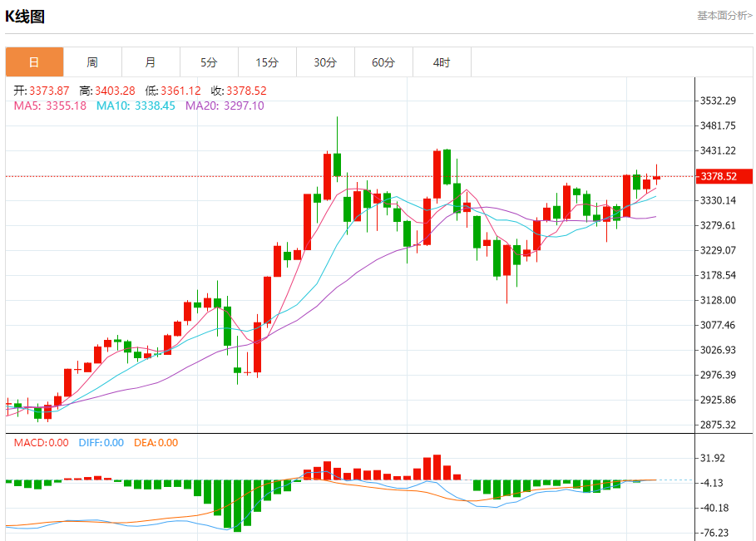Click the K线图 heading
The width and height of the screenshot is (756, 541).
tap(25, 17)
